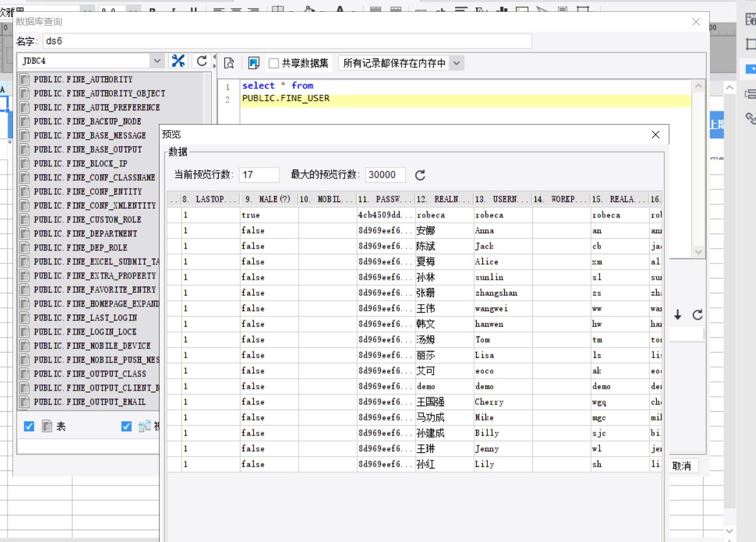Click the icon of PUBLIC.FINE_OUTPUT_EMAIL row
The image size is (756, 542).
click(25, 402)
